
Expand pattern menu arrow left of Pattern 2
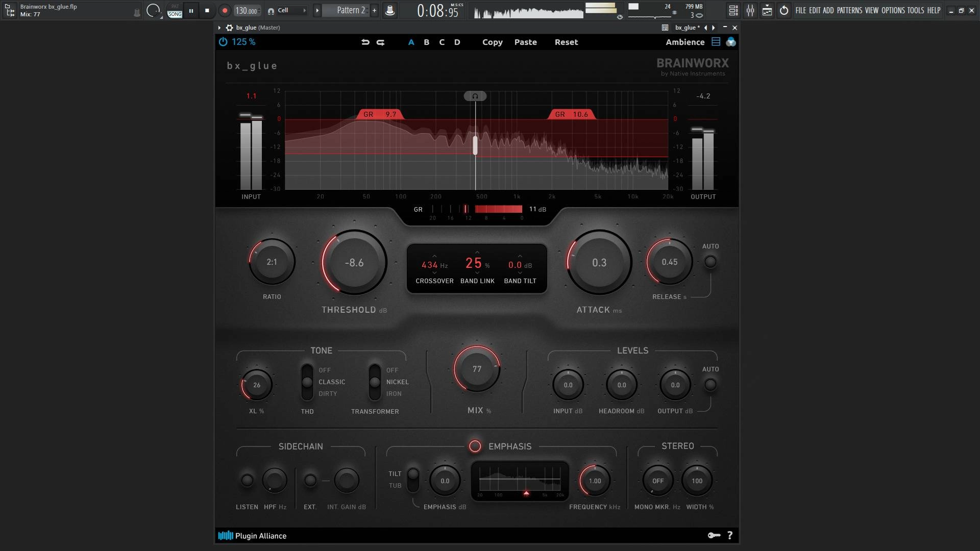317,10
